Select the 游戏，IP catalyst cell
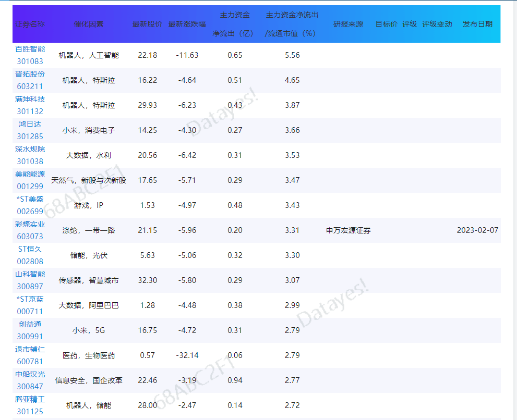 coord(89,205)
